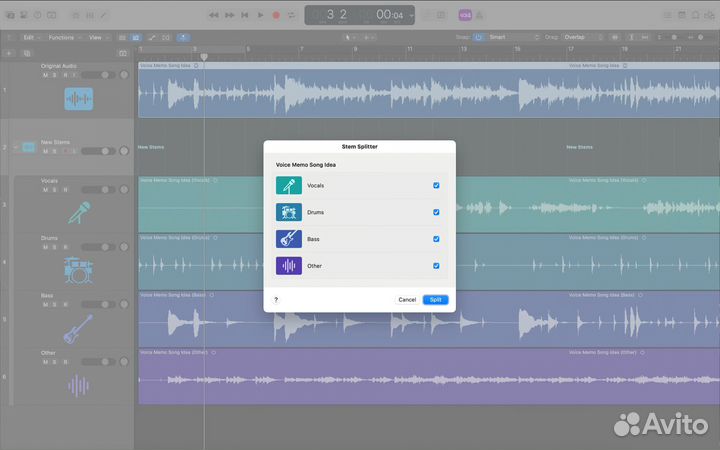
Task: Open the View menu in tracks area
Action: pyautogui.click(x=98, y=38)
